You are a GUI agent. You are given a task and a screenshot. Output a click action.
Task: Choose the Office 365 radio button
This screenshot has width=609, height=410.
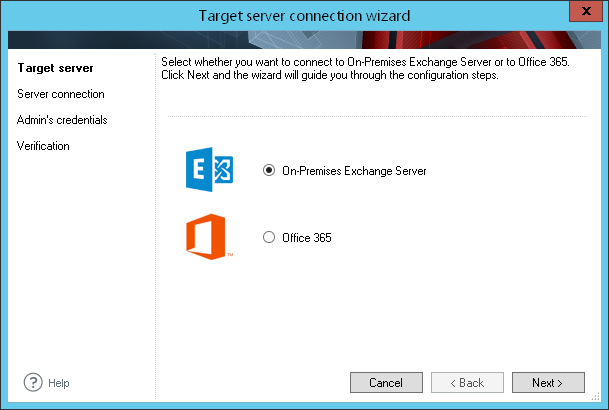click(x=269, y=237)
